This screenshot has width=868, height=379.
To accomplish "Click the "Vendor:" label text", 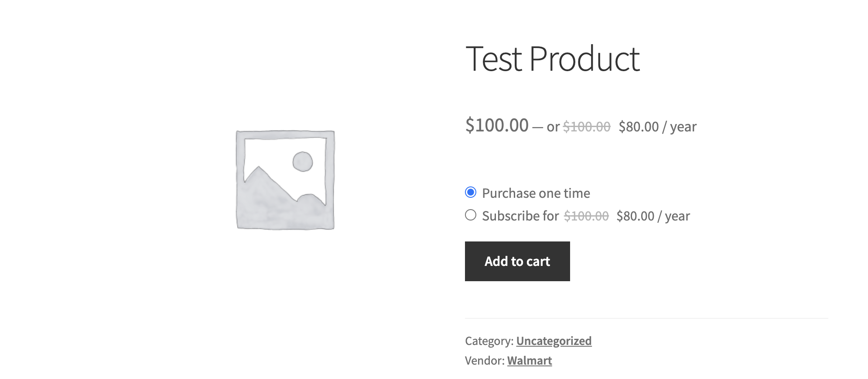I will click(485, 360).
